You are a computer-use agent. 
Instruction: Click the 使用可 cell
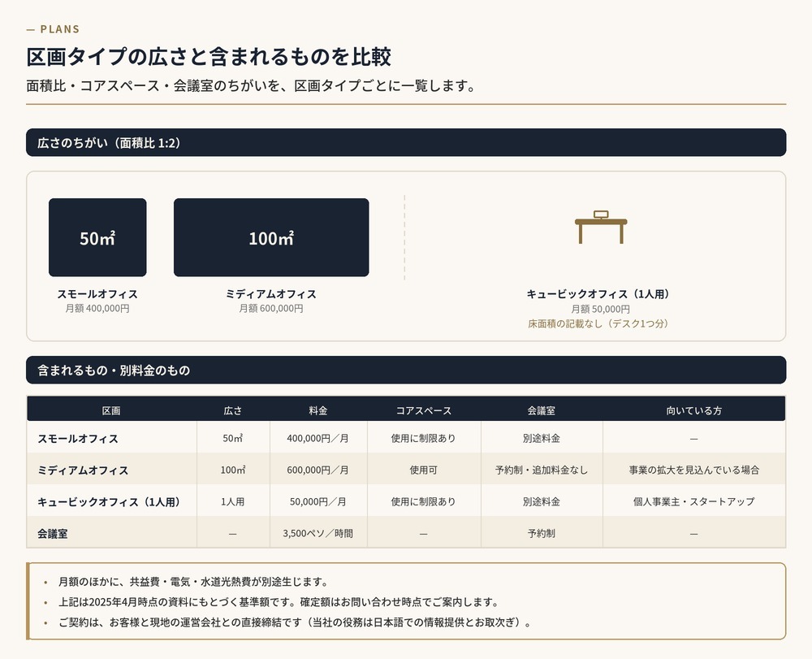pos(424,470)
